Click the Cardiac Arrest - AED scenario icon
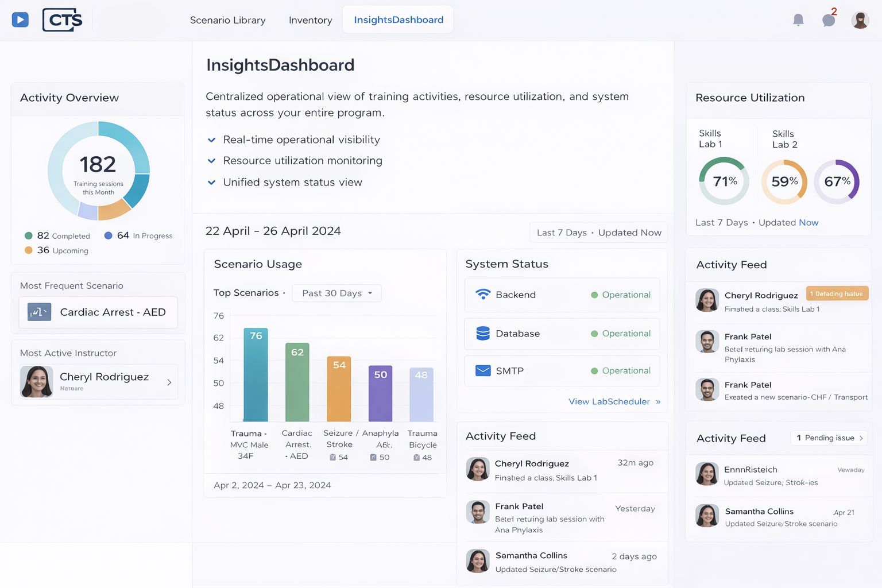Image resolution: width=882 pixels, height=588 pixels. click(x=40, y=312)
